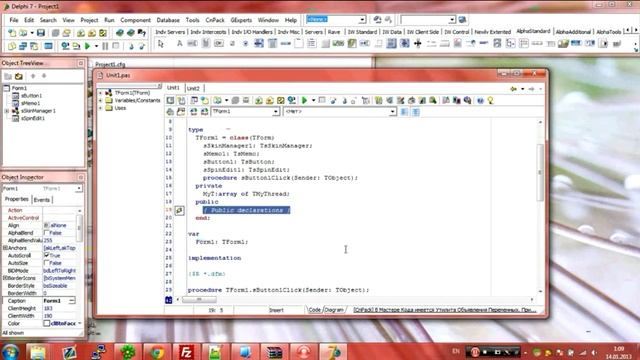Image resolution: width=640 pixels, height=360 pixels.
Task: Click the align-left icon beside method combo box
Action: point(404,111)
